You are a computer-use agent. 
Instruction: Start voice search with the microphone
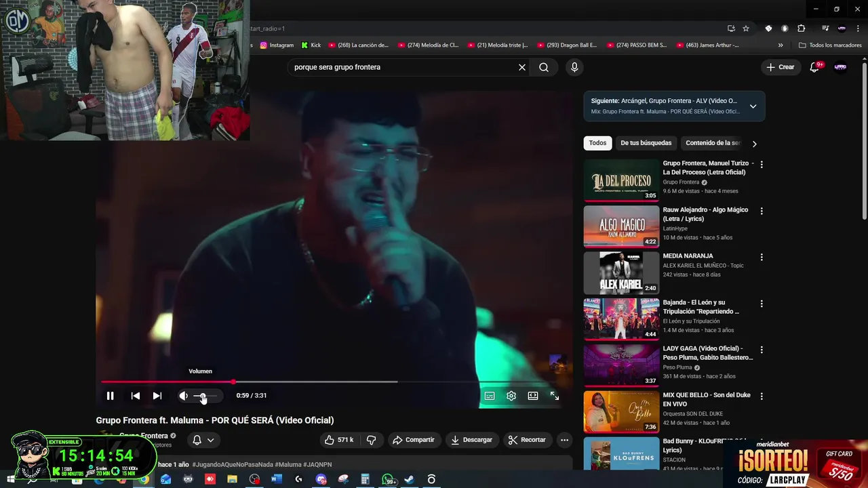coord(574,67)
